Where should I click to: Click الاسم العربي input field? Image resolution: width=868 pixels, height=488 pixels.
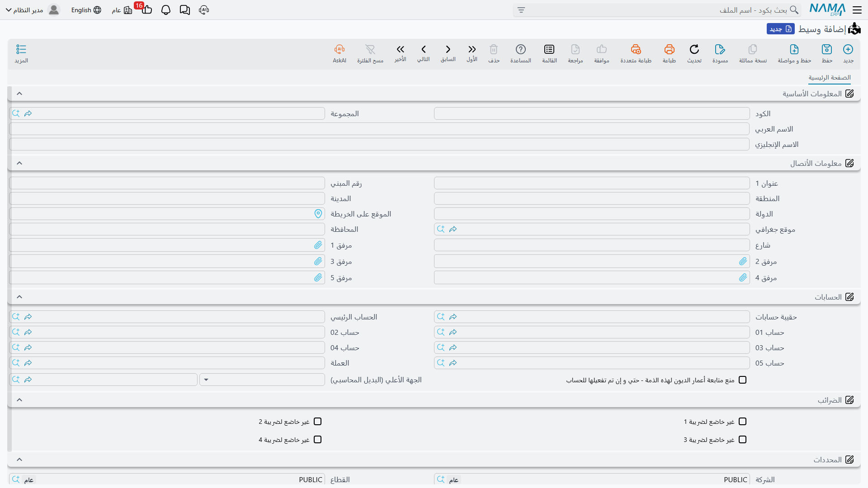[x=379, y=129]
